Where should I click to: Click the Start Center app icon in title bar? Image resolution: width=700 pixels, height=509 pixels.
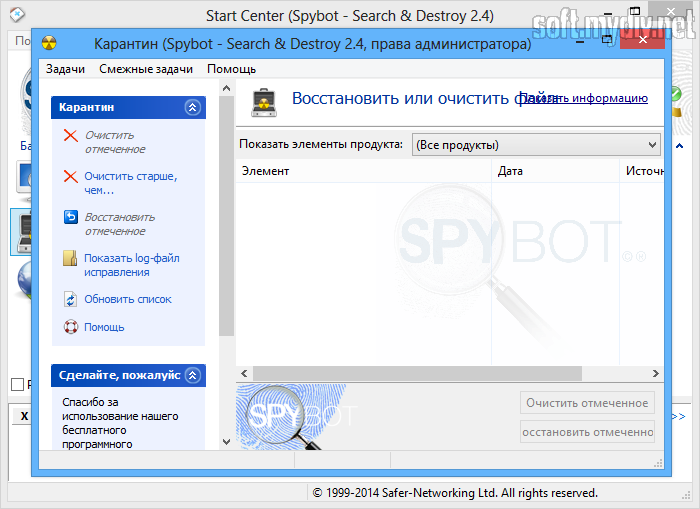click(17, 15)
